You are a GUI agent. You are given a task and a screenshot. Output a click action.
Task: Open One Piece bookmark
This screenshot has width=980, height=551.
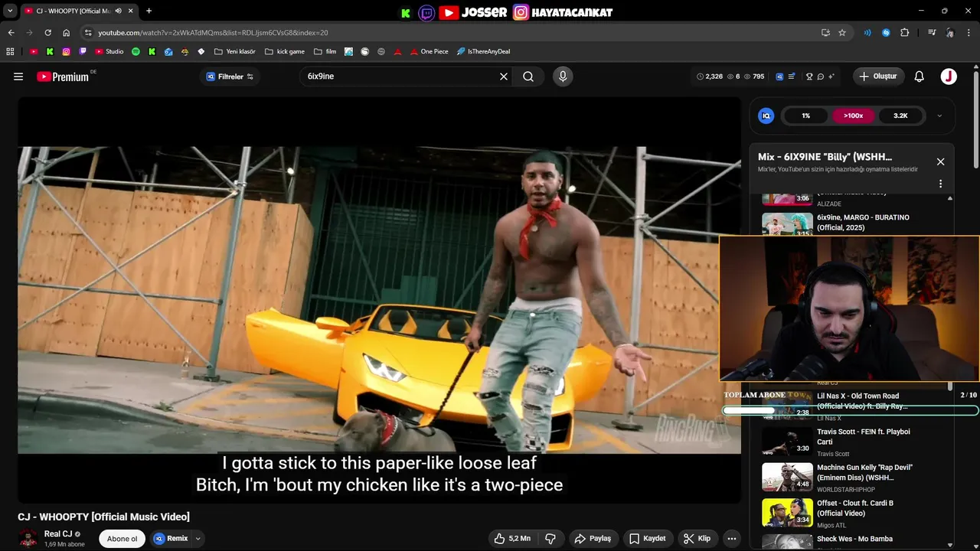pyautogui.click(x=429, y=51)
